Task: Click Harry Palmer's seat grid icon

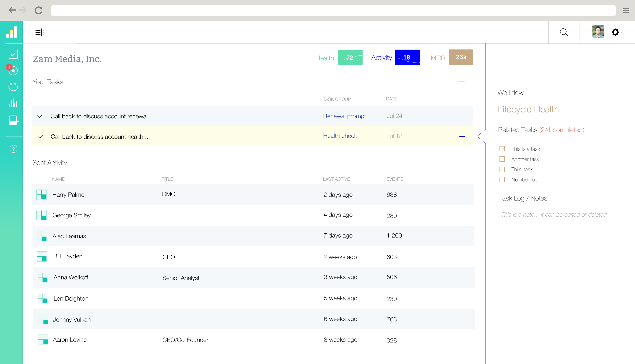Action: pos(42,194)
